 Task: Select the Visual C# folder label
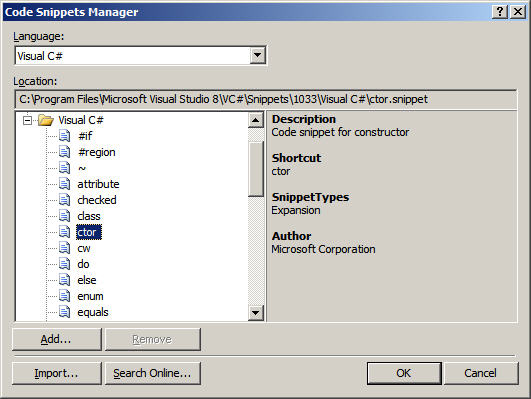point(81,120)
